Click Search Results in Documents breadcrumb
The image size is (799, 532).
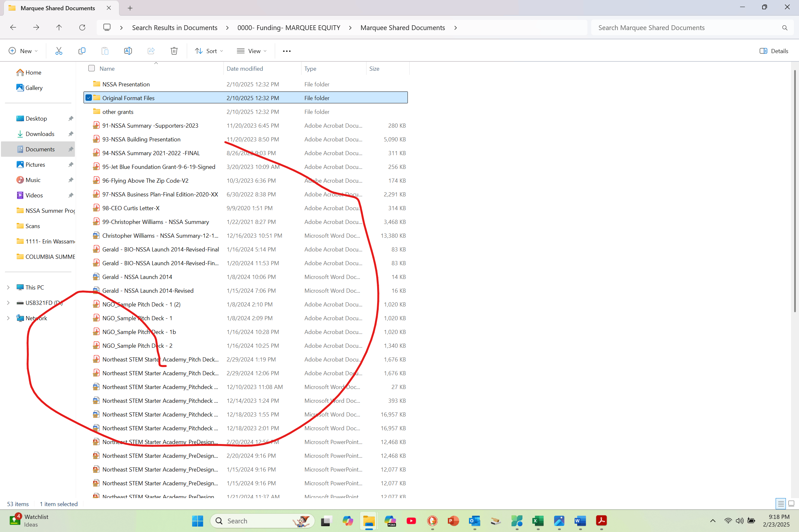174,28
